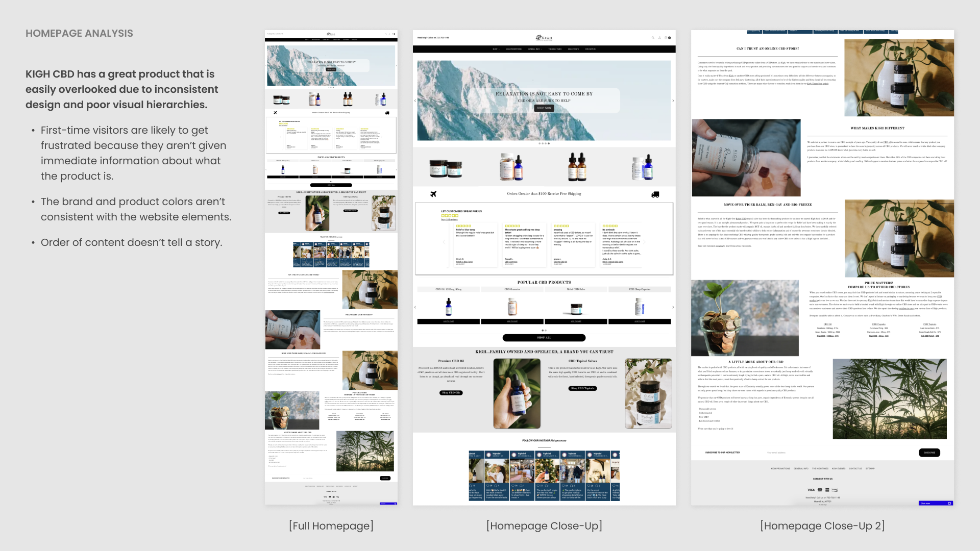Click the CBD Oil comparison column heading
980x551 pixels.
pyautogui.click(x=827, y=324)
